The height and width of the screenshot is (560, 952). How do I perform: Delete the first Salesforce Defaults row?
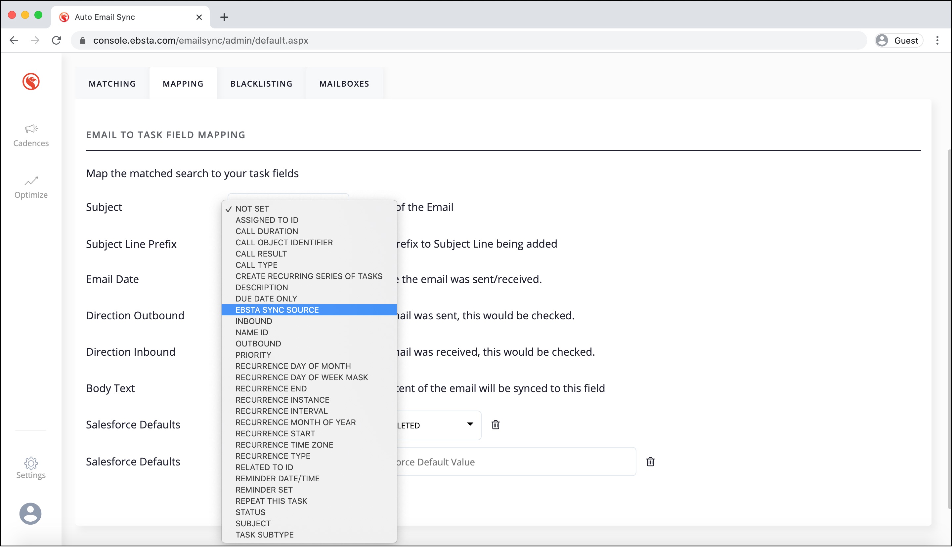click(x=496, y=425)
